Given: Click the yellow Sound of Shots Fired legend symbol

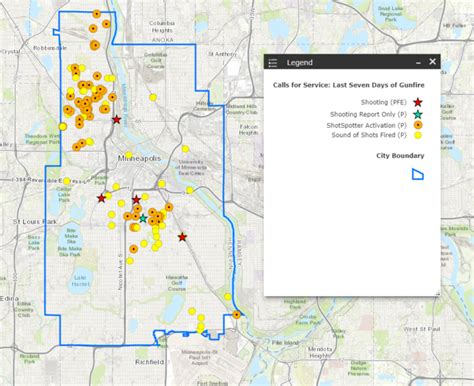Looking at the screenshot, I should pos(418,135).
